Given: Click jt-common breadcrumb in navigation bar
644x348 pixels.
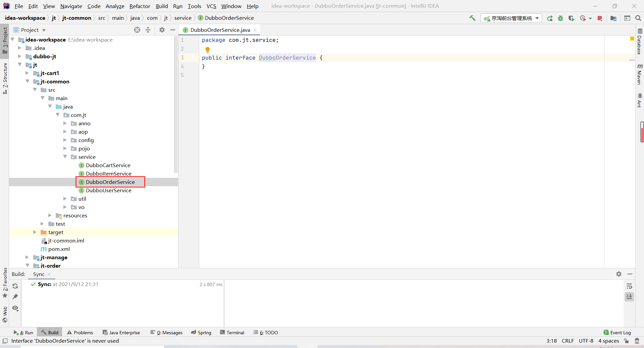Looking at the screenshot, I should pyautogui.click(x=76, y=18).
